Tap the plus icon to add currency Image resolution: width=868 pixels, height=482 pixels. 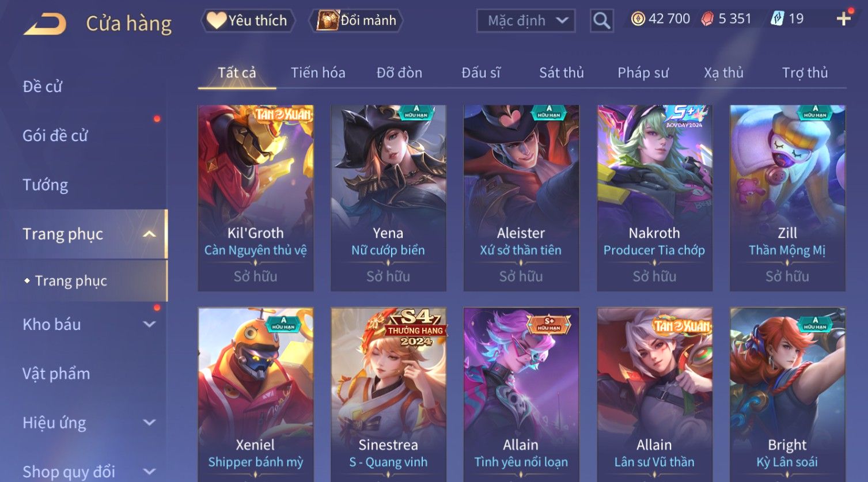click(x=843, y=19)
